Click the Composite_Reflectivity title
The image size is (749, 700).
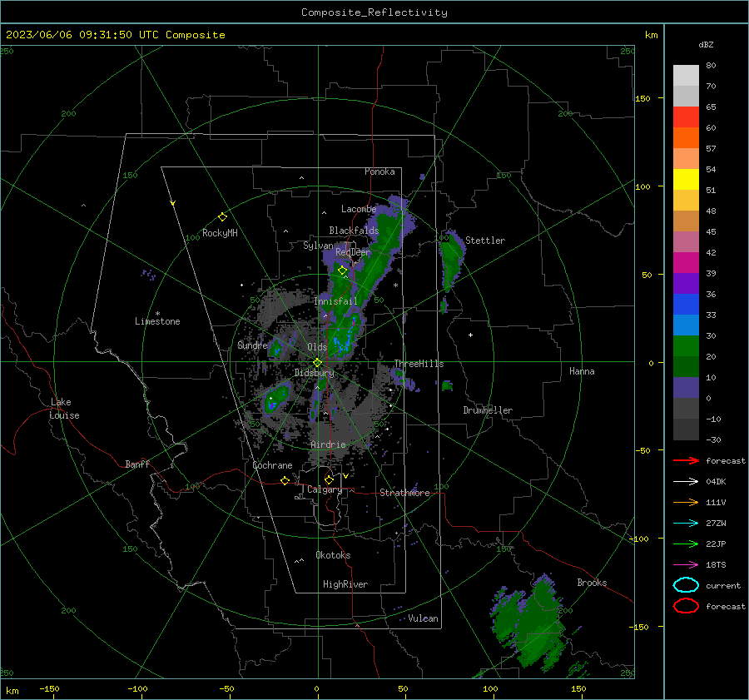click(374, 12)
